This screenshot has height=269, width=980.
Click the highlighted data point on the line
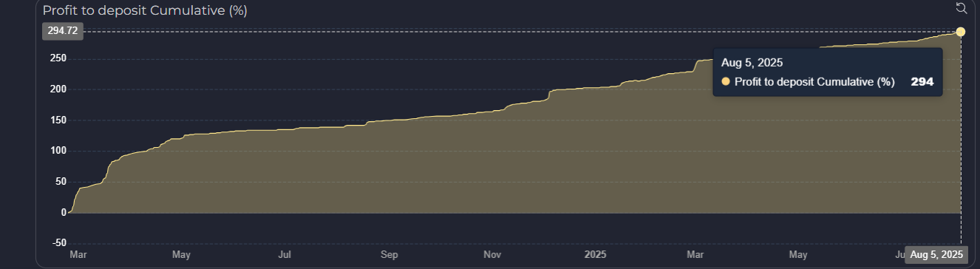tap(961, 32)
